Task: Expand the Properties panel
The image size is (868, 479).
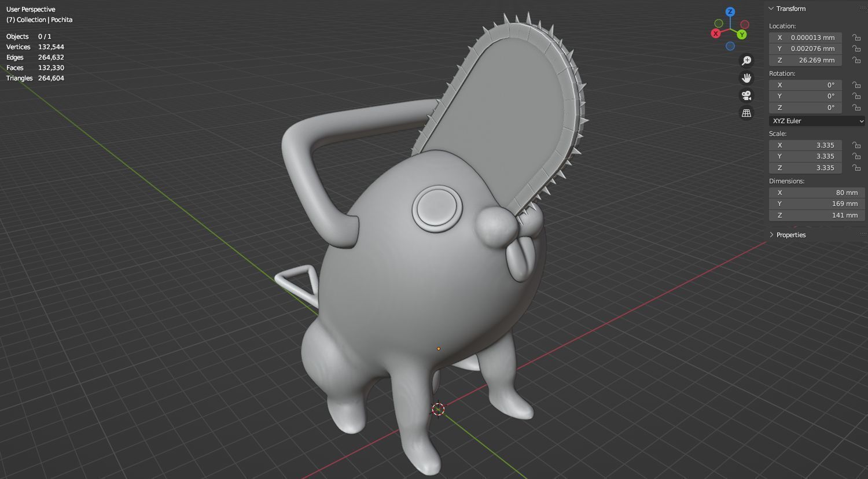Action: click(771, 235)
